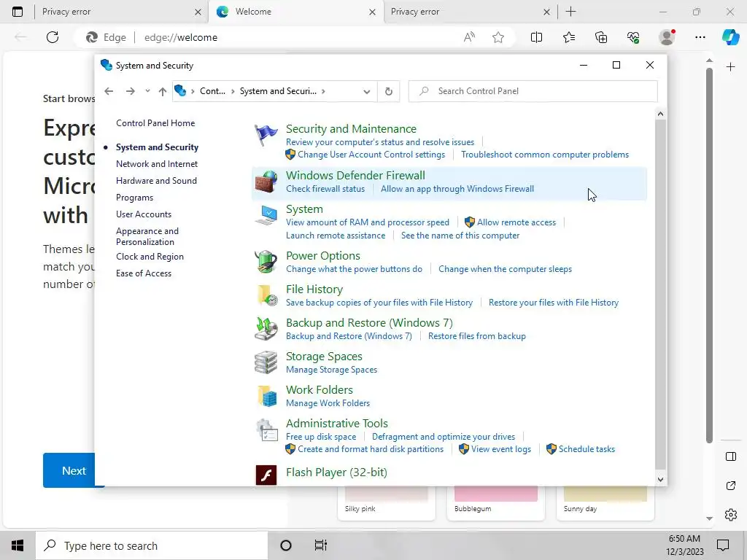747x560 pixels.
Task: Open the Copilot sidebar icon
Action: click(731, 37)
